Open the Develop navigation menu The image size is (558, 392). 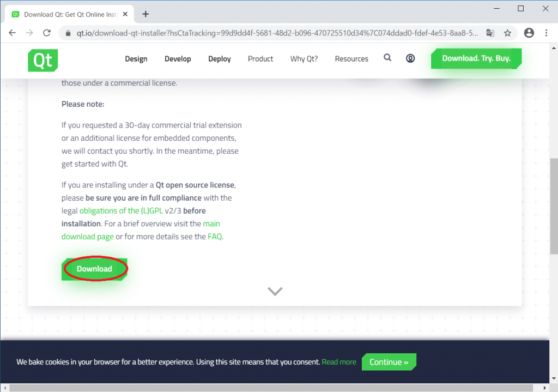(x=178, y=58)
